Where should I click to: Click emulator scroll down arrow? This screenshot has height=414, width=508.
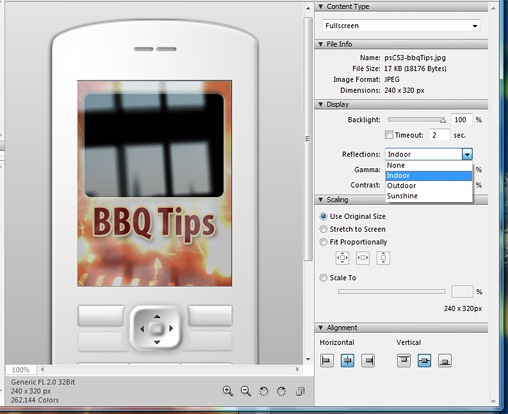pyautogui.click(x=308, y=359)
